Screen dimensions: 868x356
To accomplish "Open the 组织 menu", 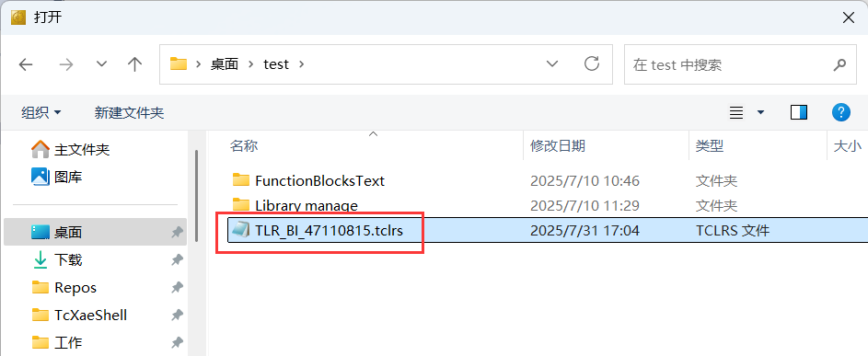I will coord(41,113).
